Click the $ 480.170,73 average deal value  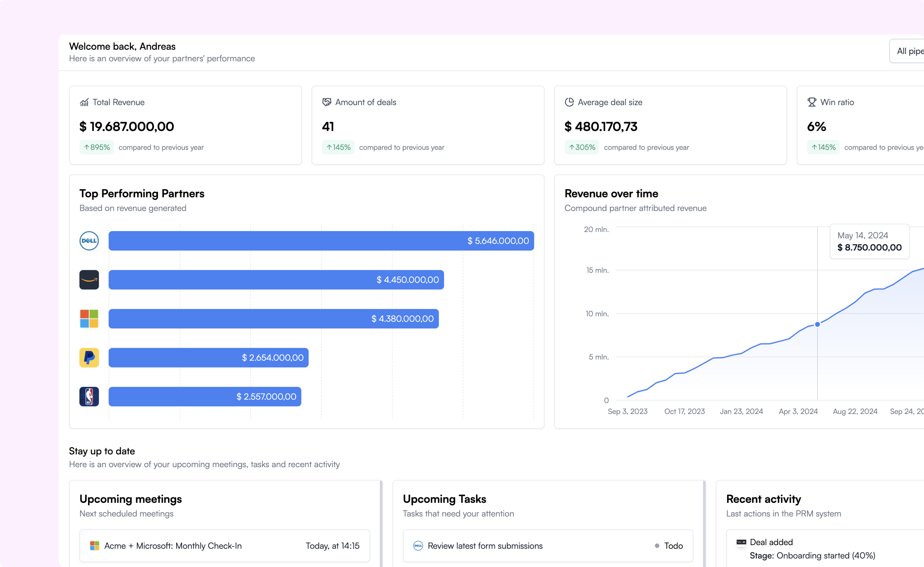tap(601, 127)
